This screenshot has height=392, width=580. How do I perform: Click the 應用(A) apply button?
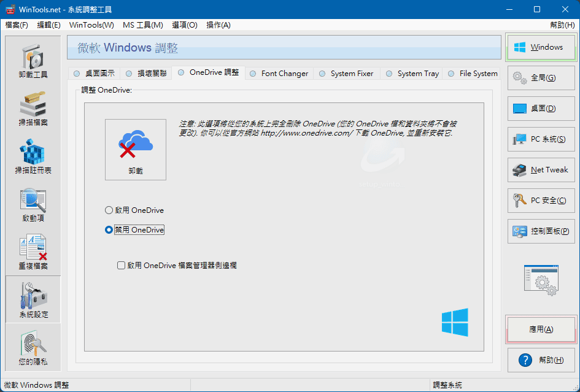click(541, 329)
